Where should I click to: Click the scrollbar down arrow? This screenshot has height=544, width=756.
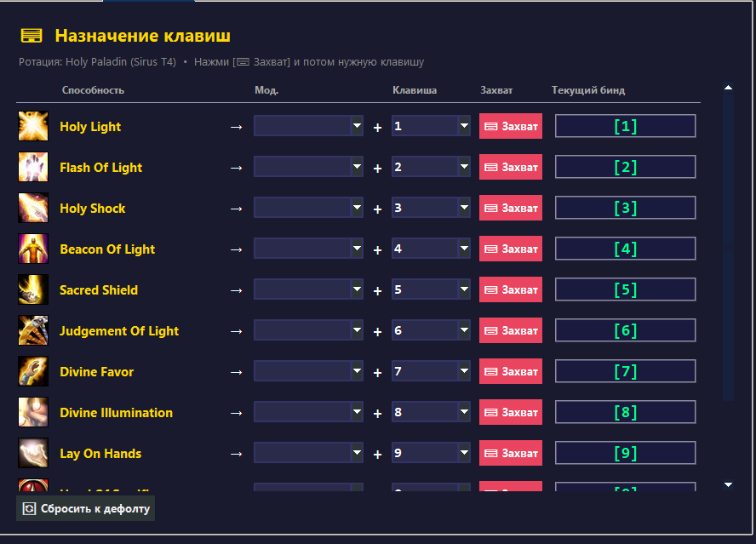point(728,484)
